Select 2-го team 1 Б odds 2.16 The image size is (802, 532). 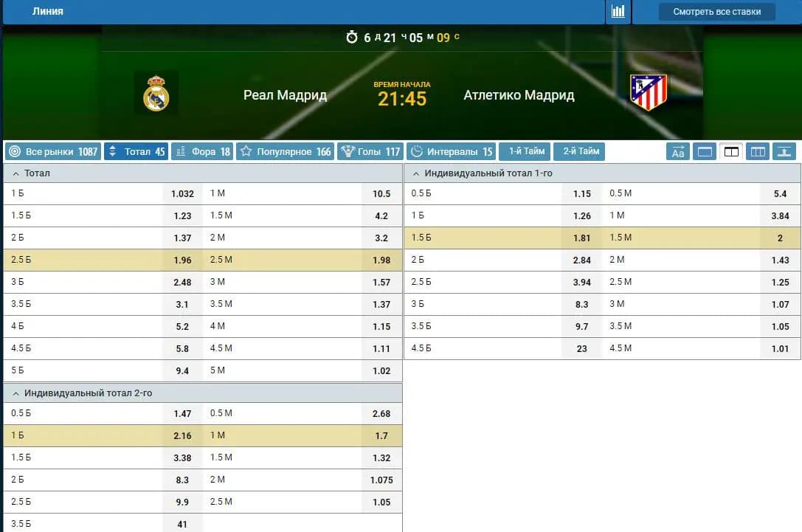[182, 436]
